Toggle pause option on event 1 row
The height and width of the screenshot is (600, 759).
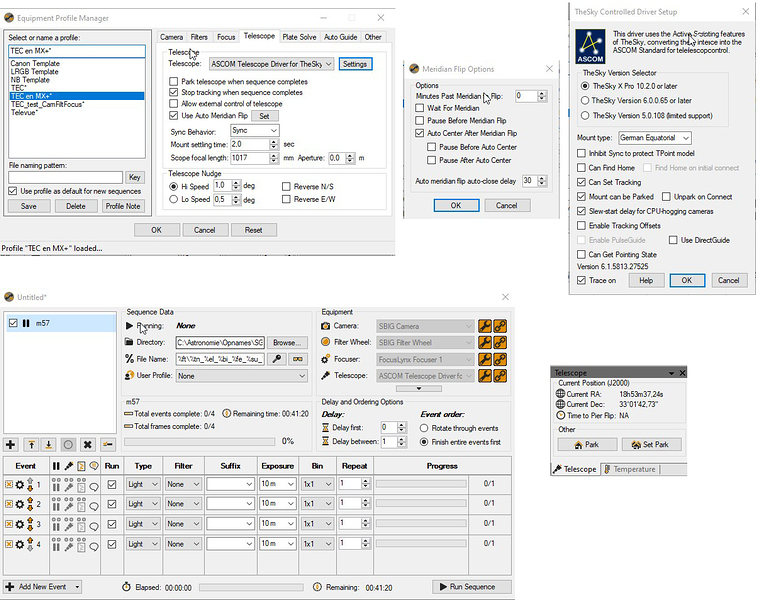(56, 484)
